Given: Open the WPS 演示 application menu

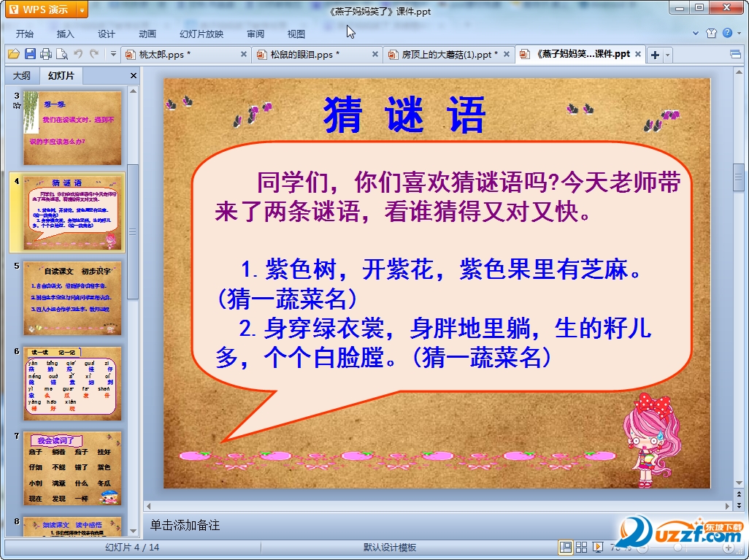Looking at the screenshot, I should pyautogui.click(x=42, y=9).
